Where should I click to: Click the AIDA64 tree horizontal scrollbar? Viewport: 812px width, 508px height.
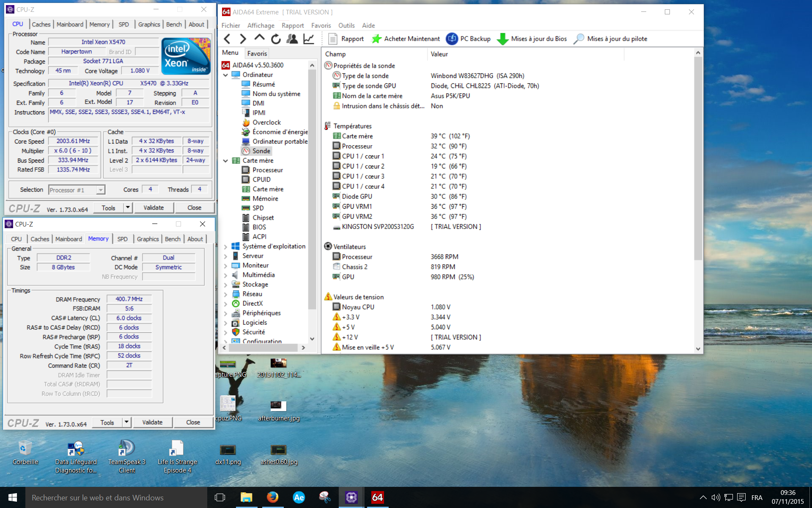click(x=263, y=348)
